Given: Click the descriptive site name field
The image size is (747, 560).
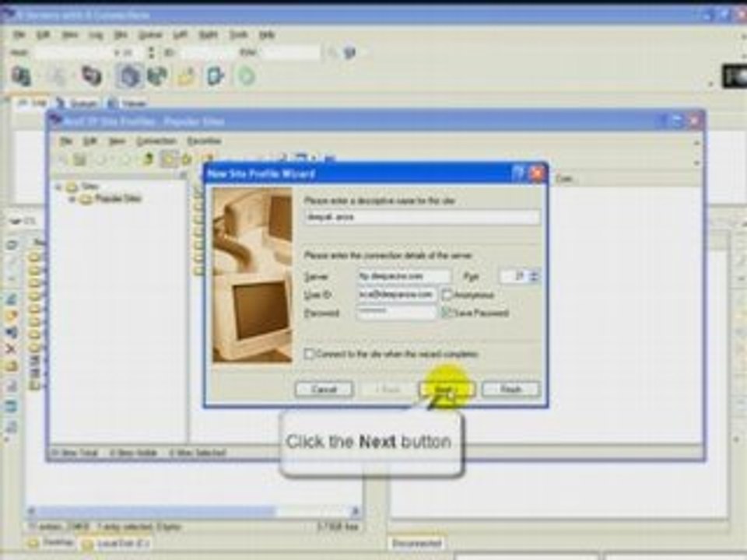Looking at the screenshot, I should 422,217.
